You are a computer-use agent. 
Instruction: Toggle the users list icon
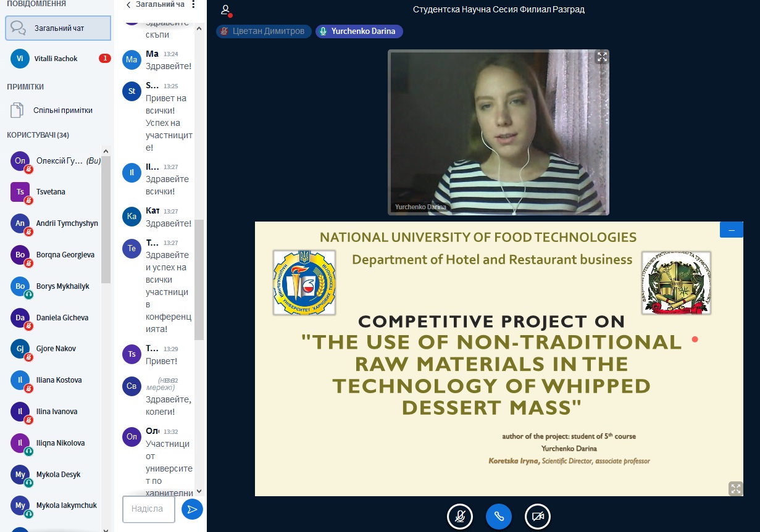click(x=226, y=10)
